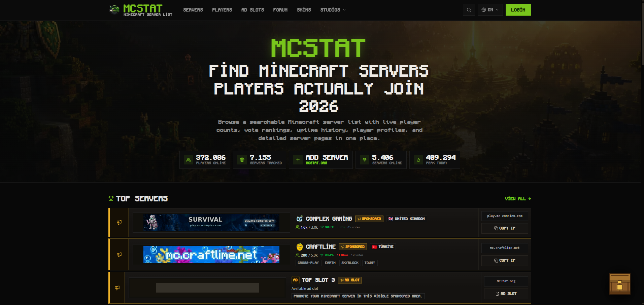Click the servers tracked globe icon
Image resolution: width=644 pixels, height=305 pixels.
242,160
